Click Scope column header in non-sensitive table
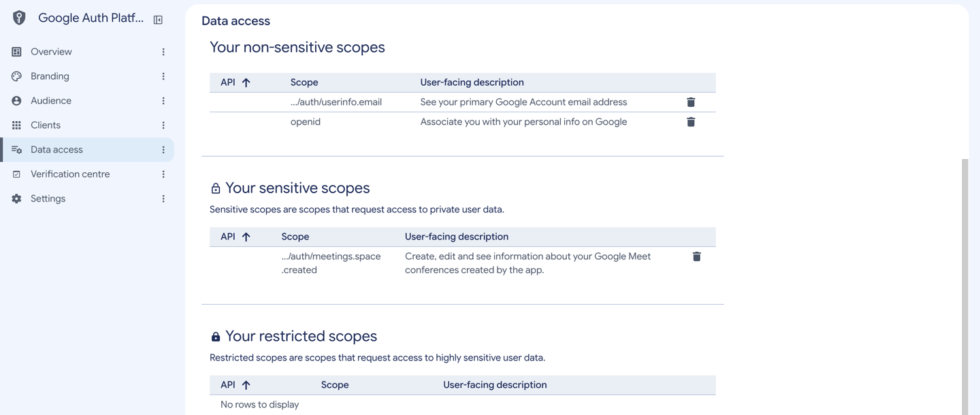The height and width of the screenshot is (415, 980). tap(304, 82)
